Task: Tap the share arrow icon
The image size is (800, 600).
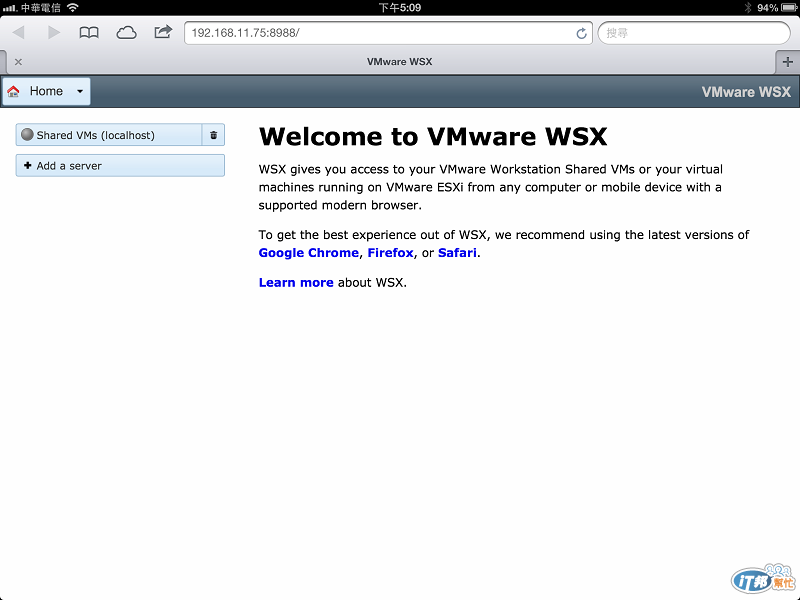Action: point(163,32)
